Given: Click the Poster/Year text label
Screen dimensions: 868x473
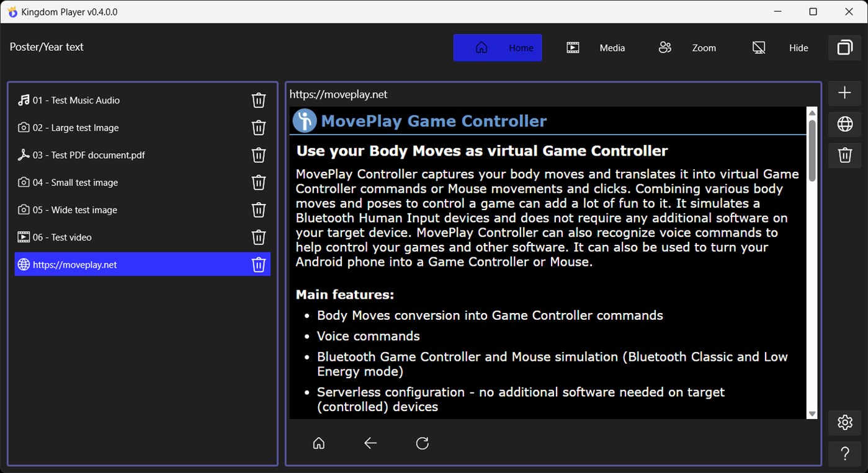Looking at the screenshot, I should 47,47.
